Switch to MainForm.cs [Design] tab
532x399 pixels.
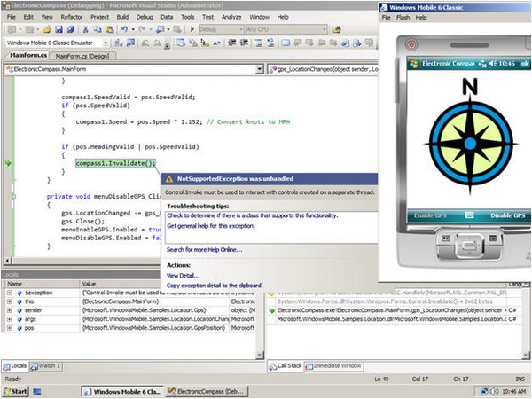(x=82, y=56)
